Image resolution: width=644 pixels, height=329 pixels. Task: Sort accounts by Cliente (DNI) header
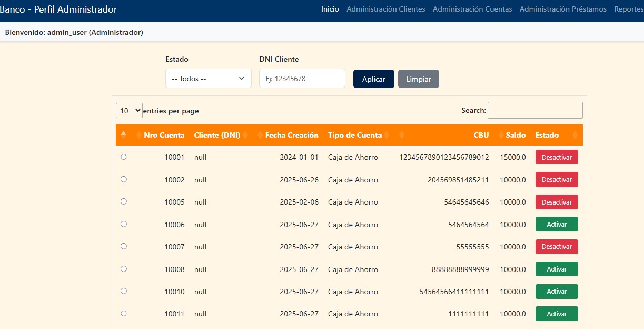[217, 135]
